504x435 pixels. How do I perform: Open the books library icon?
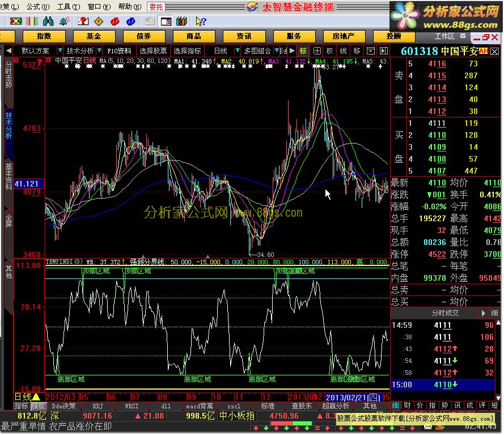[x=181, y=21]
